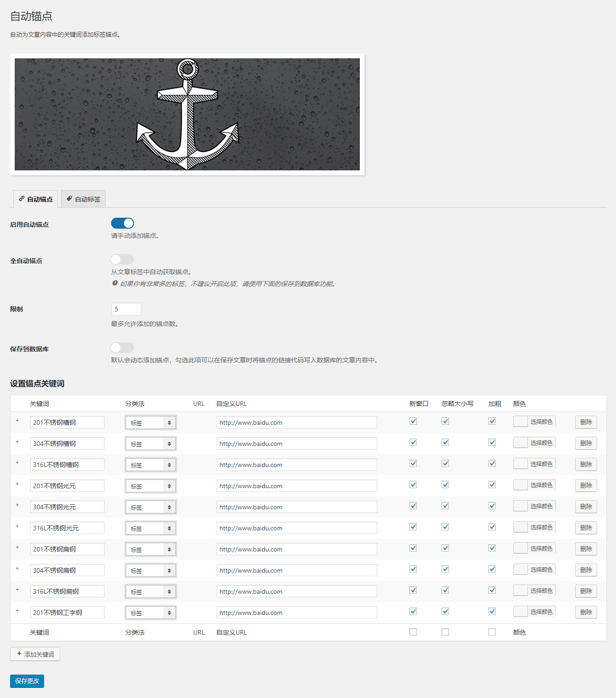Click the plus handle on 316L不锈钢扁钢 row
Viewport: 616px width, 698px height.
17,590
